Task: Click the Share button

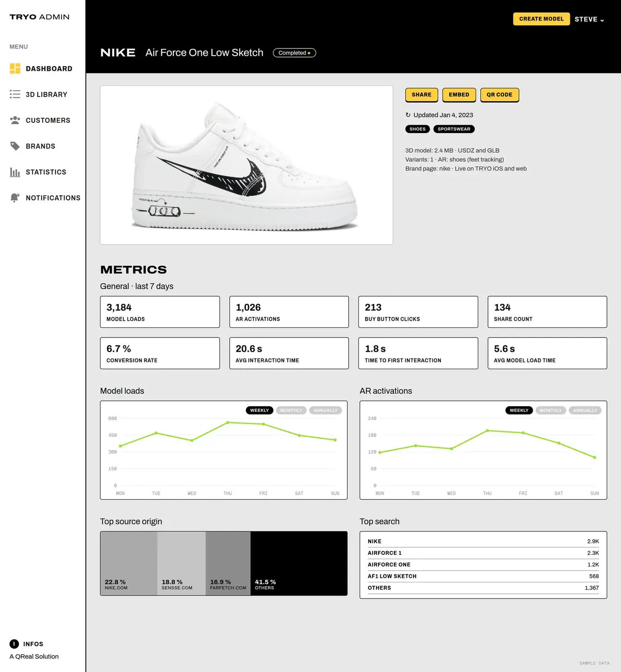Action: click(421, 95)
